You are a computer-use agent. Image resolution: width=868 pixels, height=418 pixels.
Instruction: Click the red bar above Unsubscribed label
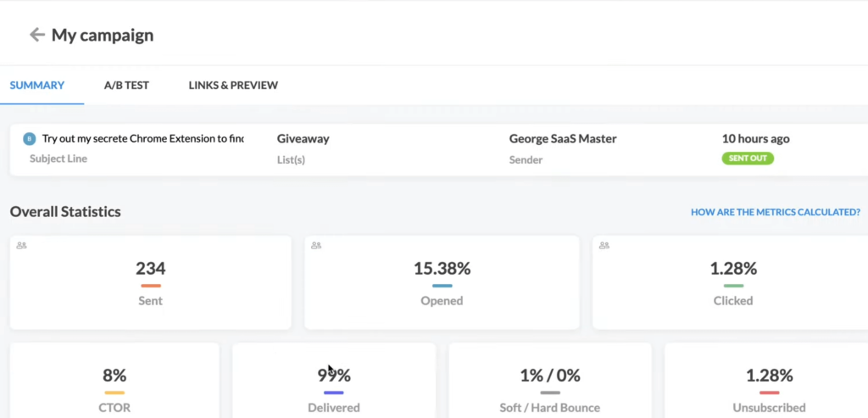pyautogui.click(x=770, y=393)
